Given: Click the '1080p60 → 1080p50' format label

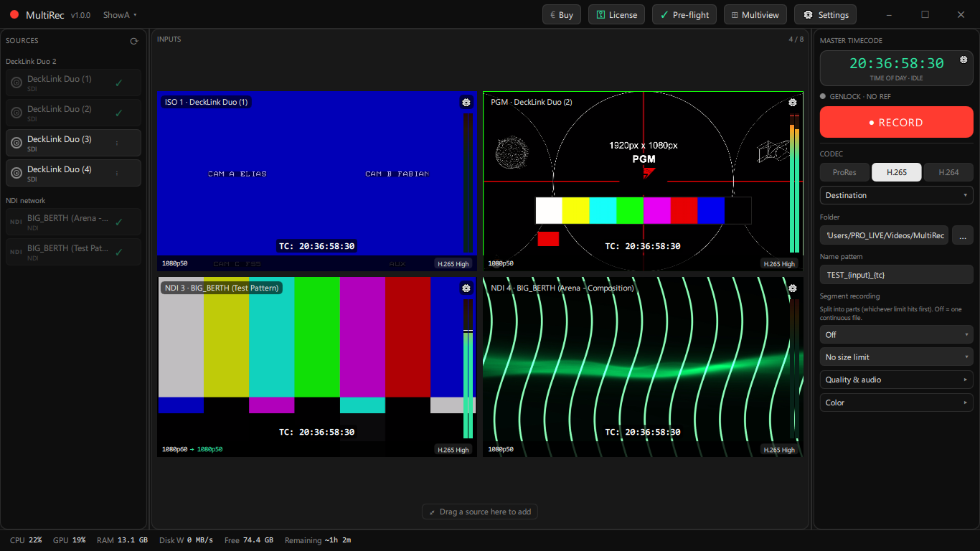Looking at the screenshot, I should 192,449.
